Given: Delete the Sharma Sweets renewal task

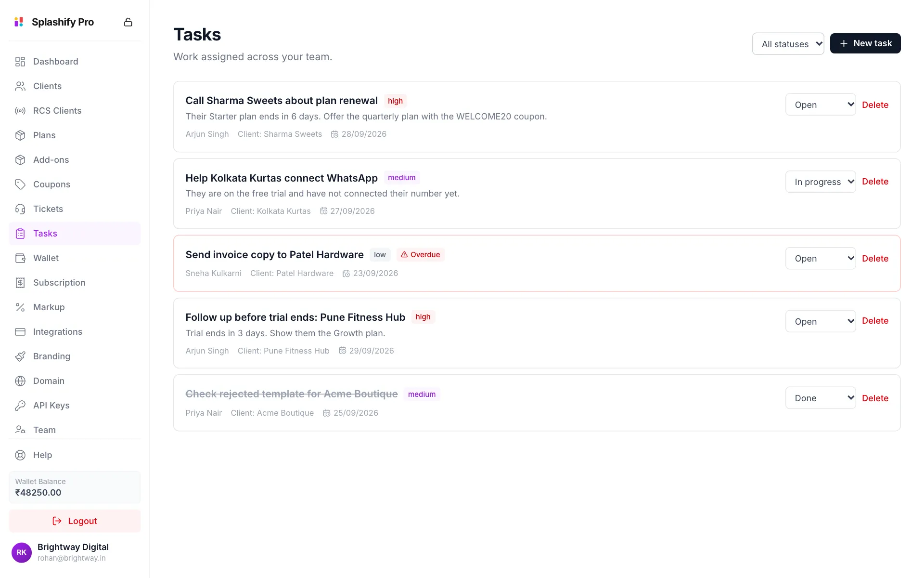Looking at the screenshot, I should tap(875, 105).
